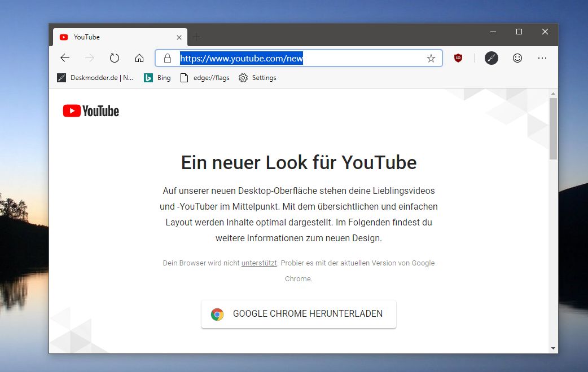Add this page to favorites with star
The height and width of the screenshot is (372, 588).
pyautogui.click(x=431, y=58)
